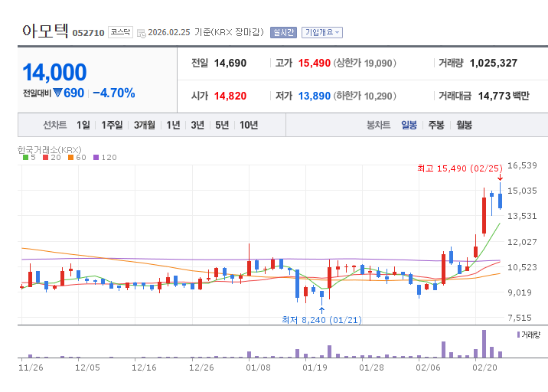Select the 1일 line chart tab

click(x=83, y=125)
